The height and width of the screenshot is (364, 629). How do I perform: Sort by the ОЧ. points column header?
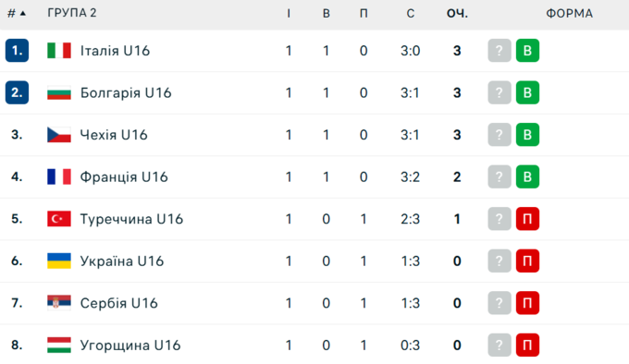pyautogui.click(x=457, y=13)
